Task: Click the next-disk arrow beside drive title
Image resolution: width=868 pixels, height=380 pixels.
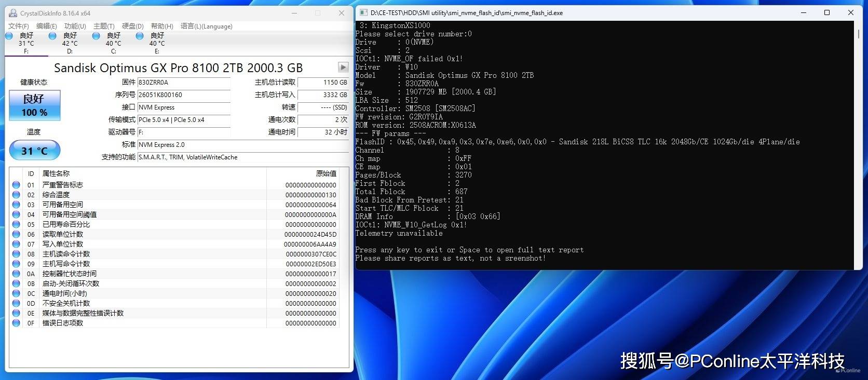Action: 343,67
